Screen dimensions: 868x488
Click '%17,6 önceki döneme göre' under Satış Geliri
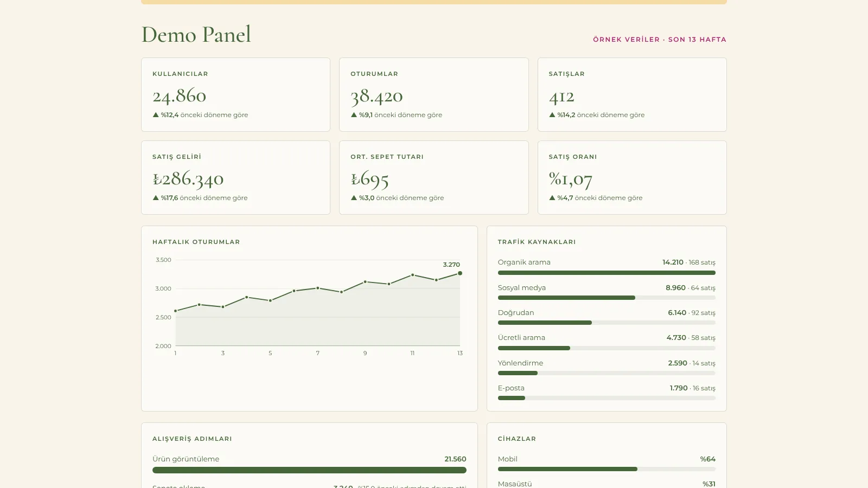(204, 198)
